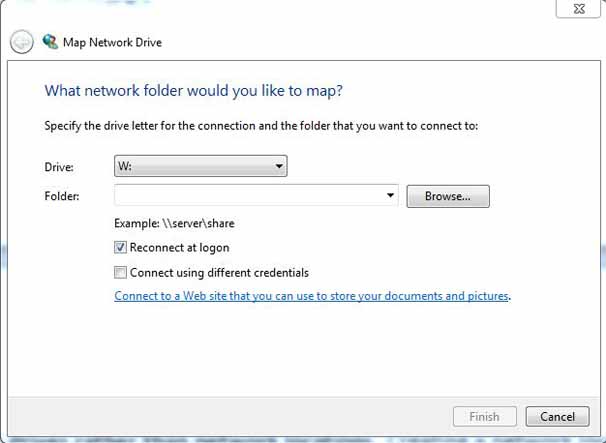Click the 'Specify the drive letter' instruction text
This screenshot has height=443, width=606.
click(261, 126)
